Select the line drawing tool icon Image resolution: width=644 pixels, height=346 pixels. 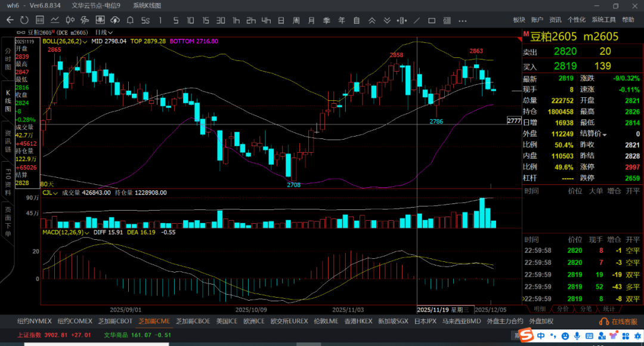click(x=416, y=20)
